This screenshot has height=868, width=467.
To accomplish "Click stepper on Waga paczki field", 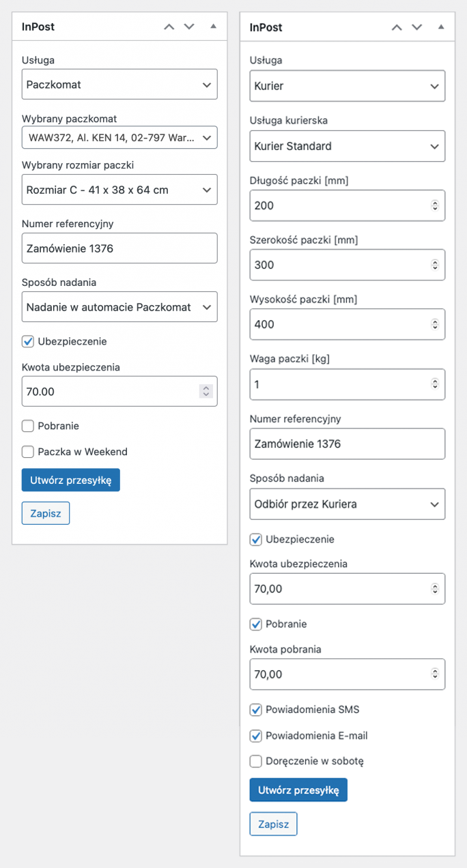I will (x=434, y=384).
